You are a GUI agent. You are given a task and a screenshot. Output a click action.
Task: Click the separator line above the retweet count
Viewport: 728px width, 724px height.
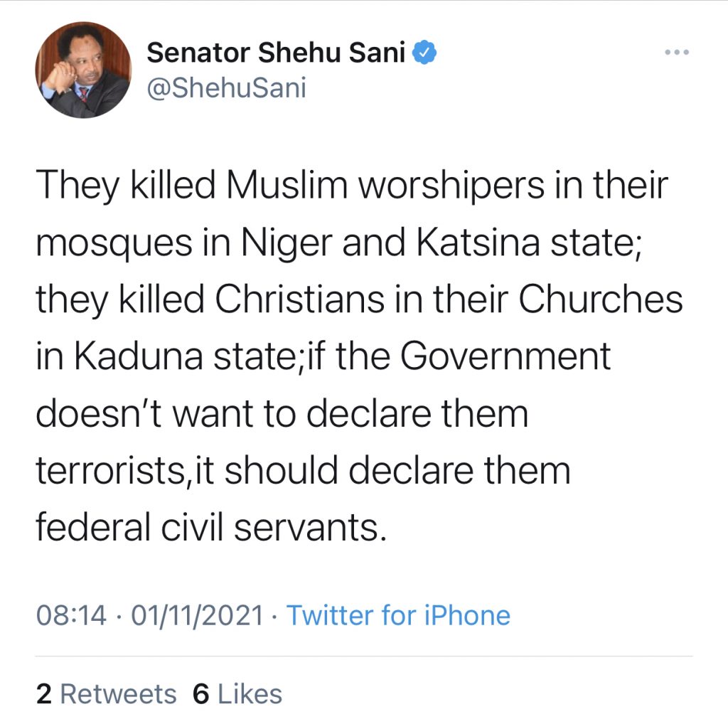pyautogui.click(x=364, y=654)
